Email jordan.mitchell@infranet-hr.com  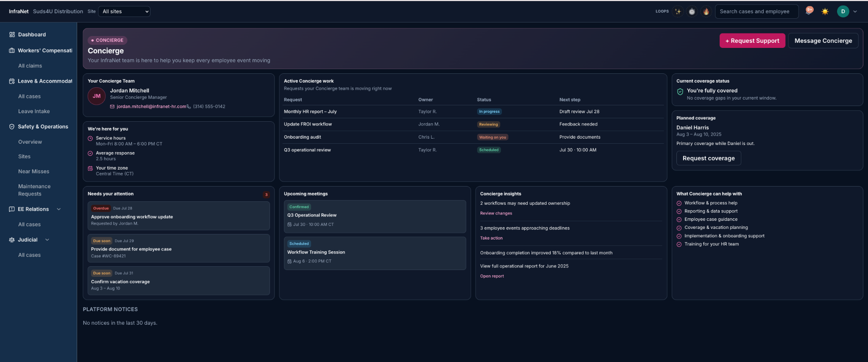point(151,106)
